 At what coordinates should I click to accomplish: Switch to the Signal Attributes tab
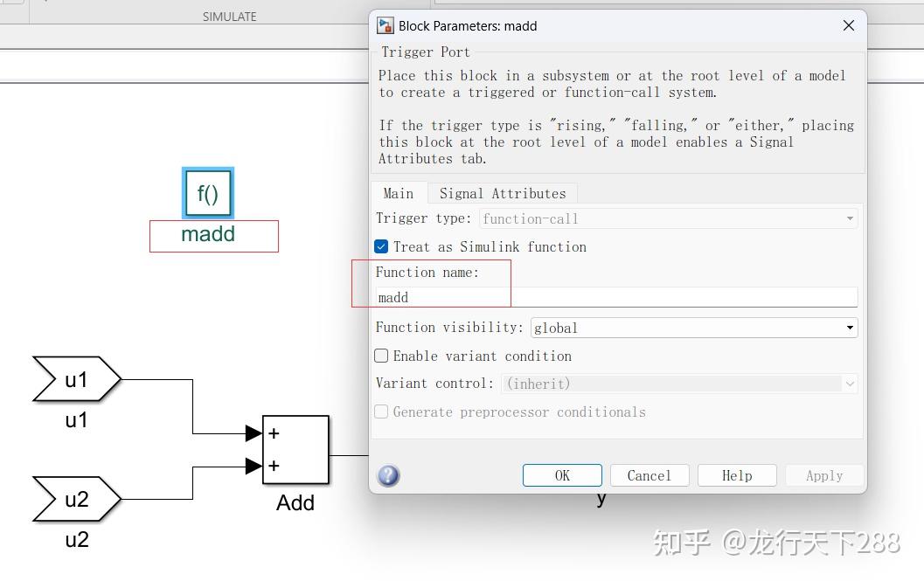coord(503,193)
